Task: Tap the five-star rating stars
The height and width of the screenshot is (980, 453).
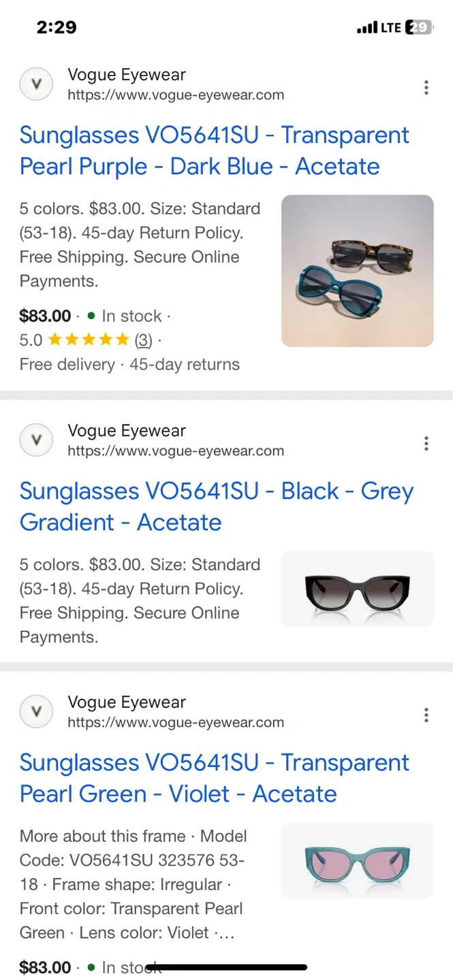Action: pos(89,340)
